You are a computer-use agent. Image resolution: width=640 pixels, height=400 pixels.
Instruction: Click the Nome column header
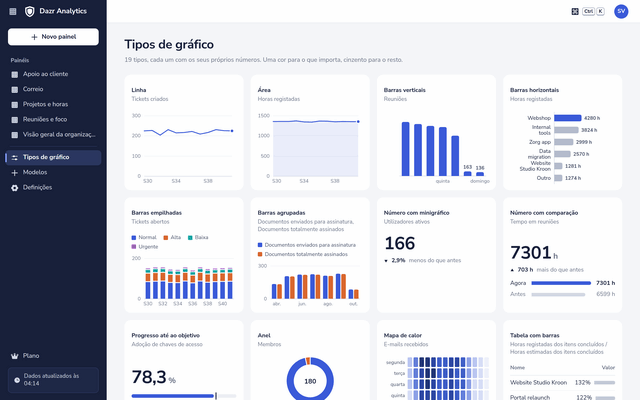[x=517, y=368]
